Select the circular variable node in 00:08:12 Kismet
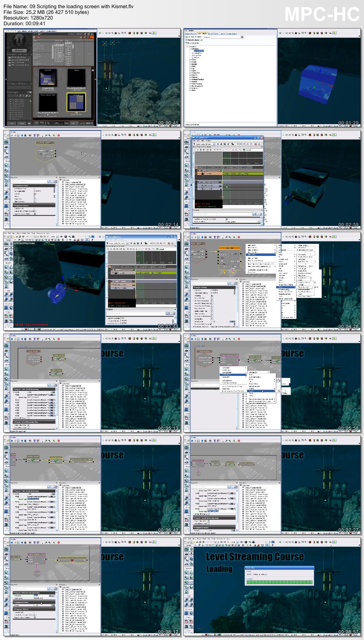364x640 pixels. pyautogui.click(x=37, y=573)
